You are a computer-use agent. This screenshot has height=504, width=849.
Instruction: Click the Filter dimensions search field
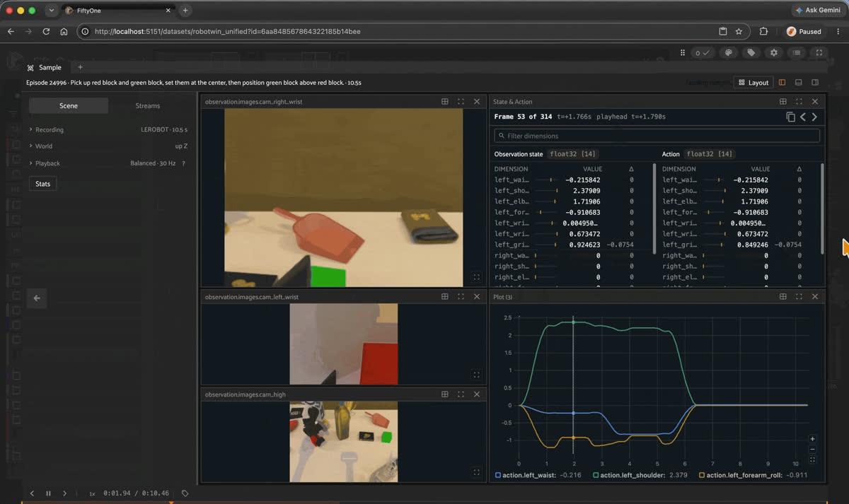pos(657,136)
